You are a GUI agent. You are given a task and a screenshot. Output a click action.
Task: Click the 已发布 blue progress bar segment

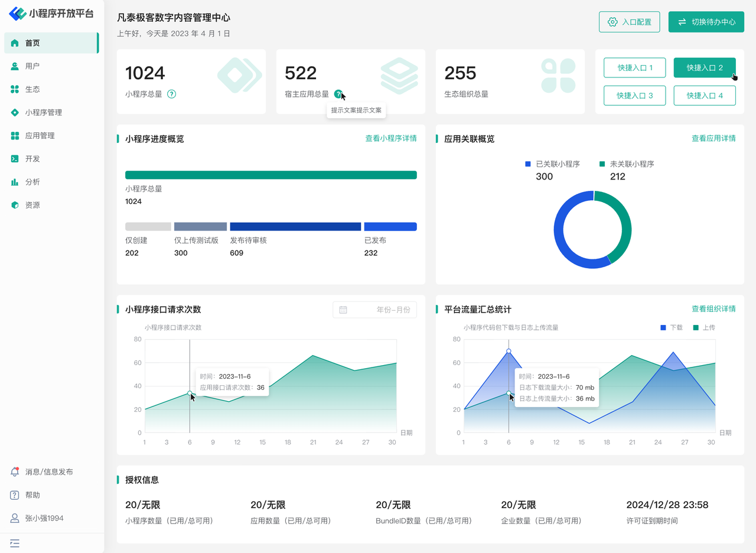point(390,227)
